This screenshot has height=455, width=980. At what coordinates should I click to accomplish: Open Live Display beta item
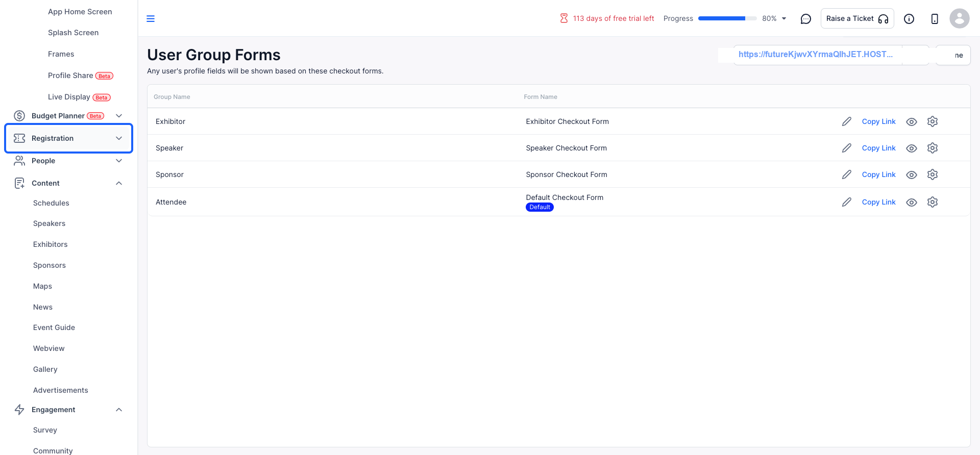pyautogui.click(x=79, y=97)
